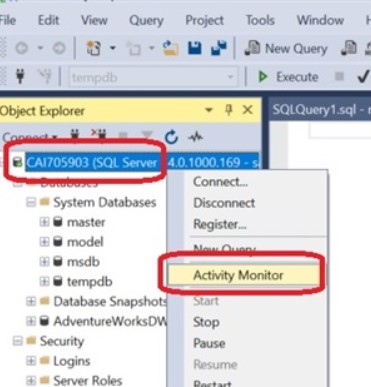Click the Object Explorer refresh icon
This screenshot has height=387, width=371.
coord(171,137)
